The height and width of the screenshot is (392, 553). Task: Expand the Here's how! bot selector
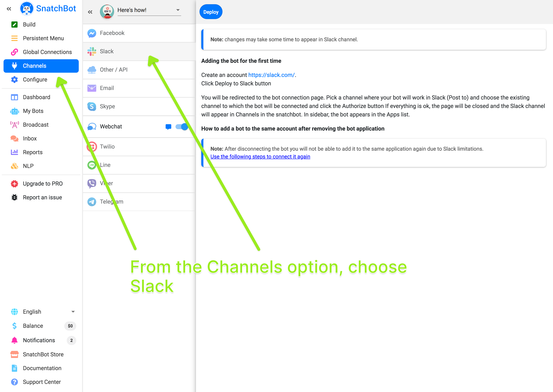[x=178, y=10]
